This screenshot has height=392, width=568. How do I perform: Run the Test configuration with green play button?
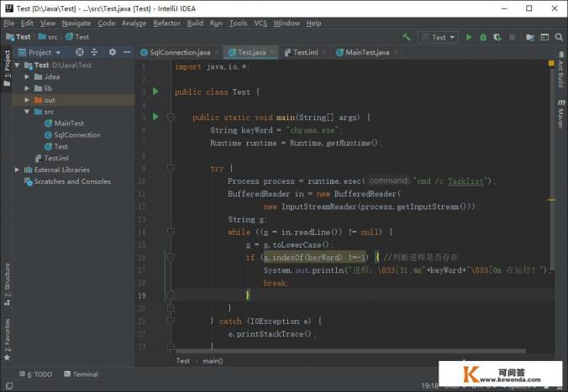click(469, 37)
